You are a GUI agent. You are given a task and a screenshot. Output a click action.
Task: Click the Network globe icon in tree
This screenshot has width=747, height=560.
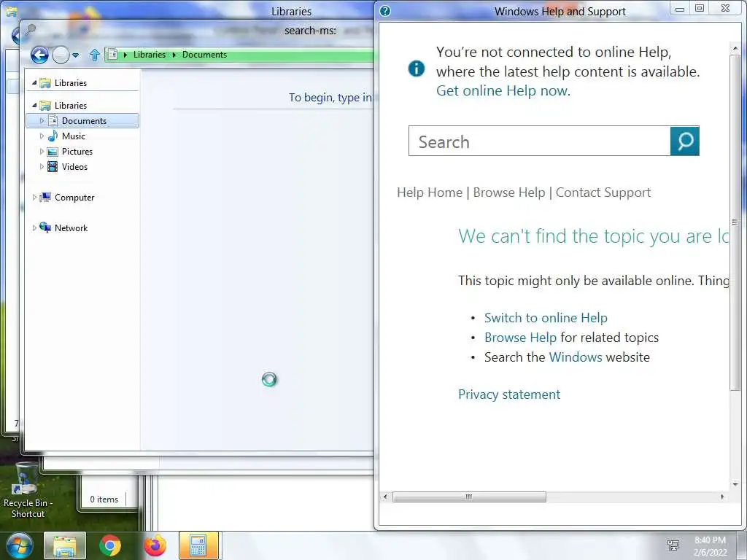click(x=45, y=227)
